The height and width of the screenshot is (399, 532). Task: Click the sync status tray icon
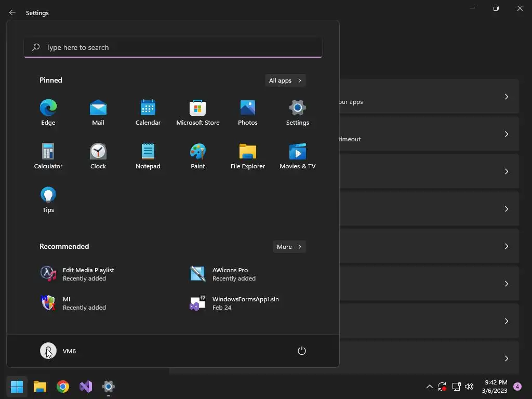[x=442, y=387]
